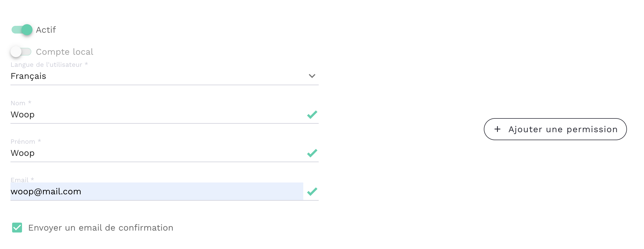Disable the Actif toggle switch
This screenshot has width=644, height=249.
[x=22, y=30]
